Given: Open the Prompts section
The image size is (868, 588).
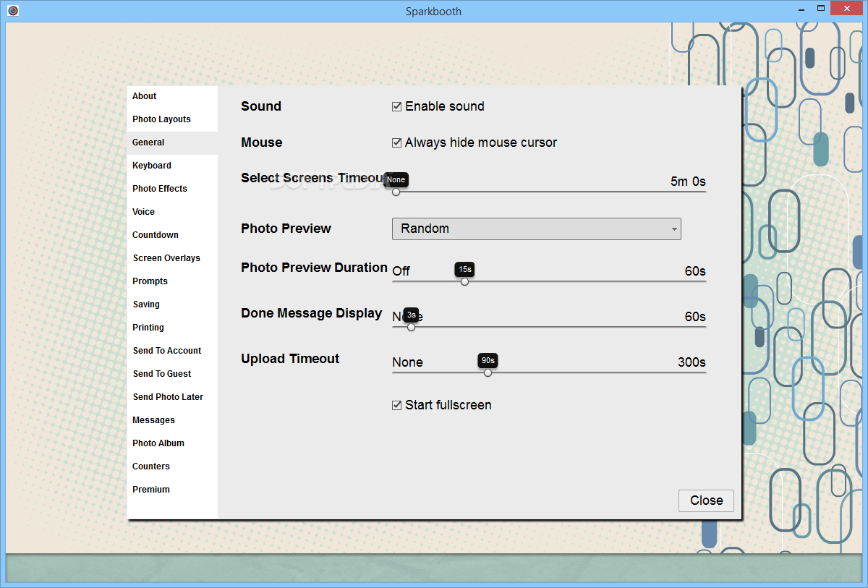Looking at the screenshot, I should click(x=172, y=281).
